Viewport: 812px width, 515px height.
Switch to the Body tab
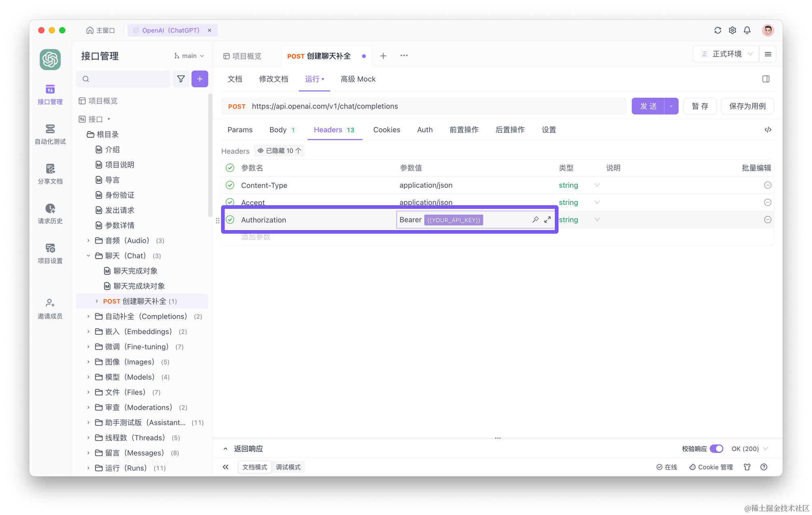click(x=278, y=130)
